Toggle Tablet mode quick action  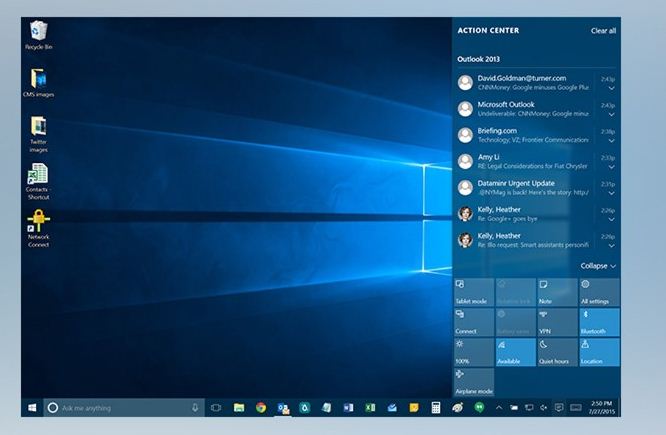click(474, 292)
